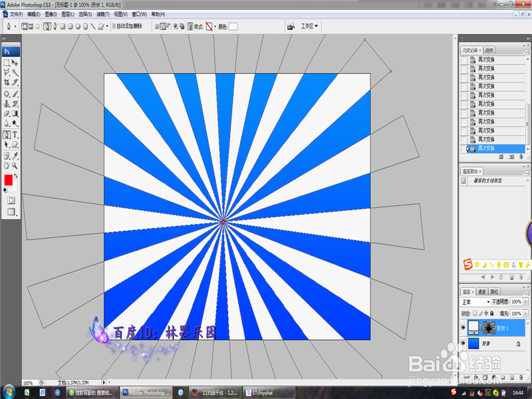Image resolution: width=532 pixels, height=399 pixels.
Task: Select the Slice tool
Action: pyautogui.click(x=15, y=82)
